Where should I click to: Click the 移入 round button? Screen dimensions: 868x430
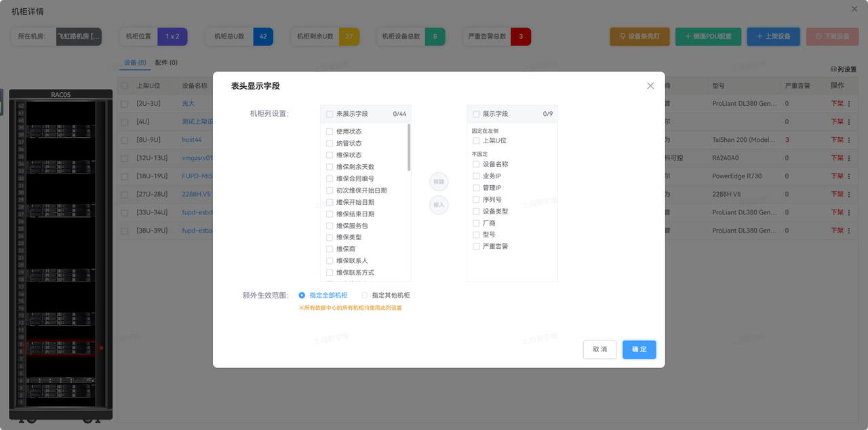(439, 205)
